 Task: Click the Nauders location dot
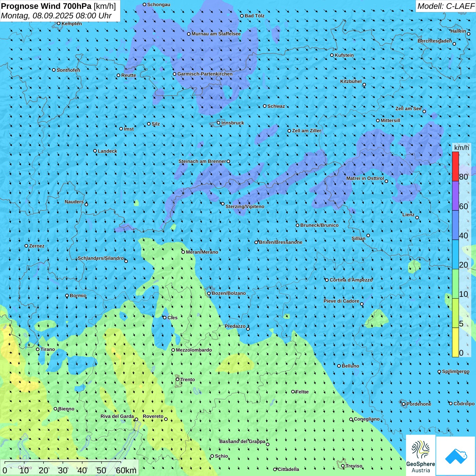pyautogui.click(x=86, y=204)
